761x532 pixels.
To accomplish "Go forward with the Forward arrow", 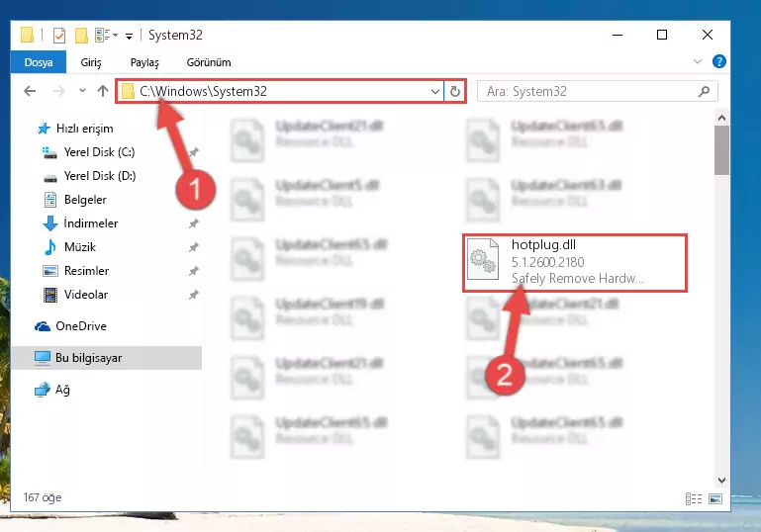I will click(x=58, y=91).
